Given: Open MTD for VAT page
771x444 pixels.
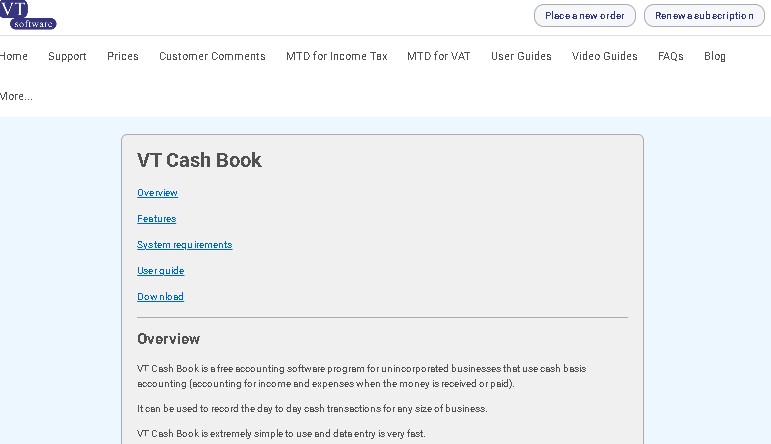Looking at the screenshot, I should [x=439, y=56].
